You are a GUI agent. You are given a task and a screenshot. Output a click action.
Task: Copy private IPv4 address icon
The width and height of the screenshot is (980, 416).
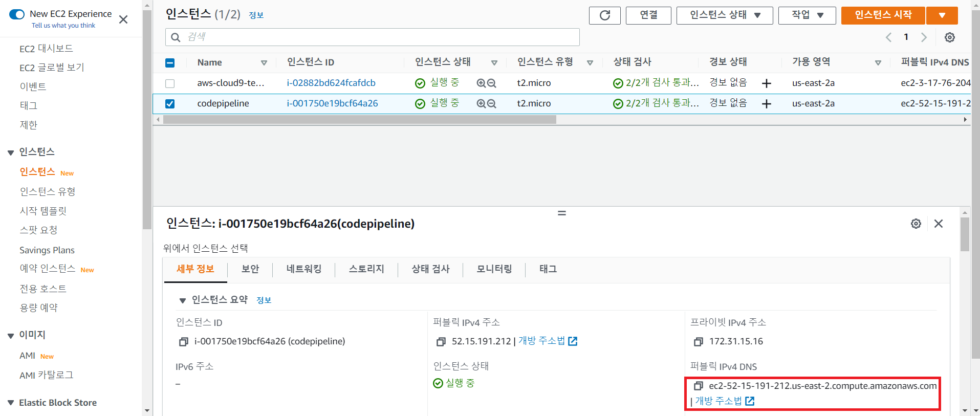[x=698, y=342]
